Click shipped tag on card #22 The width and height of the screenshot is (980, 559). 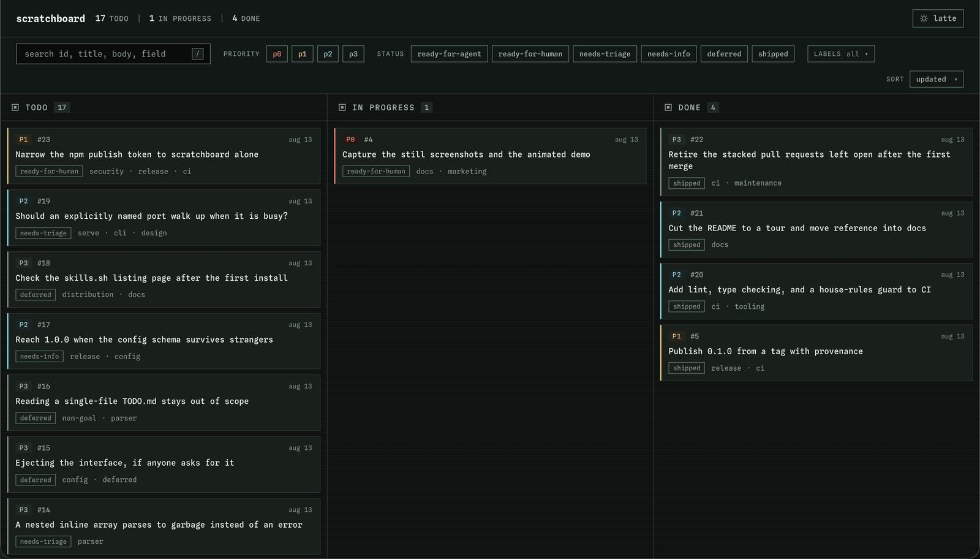(687, 183)
